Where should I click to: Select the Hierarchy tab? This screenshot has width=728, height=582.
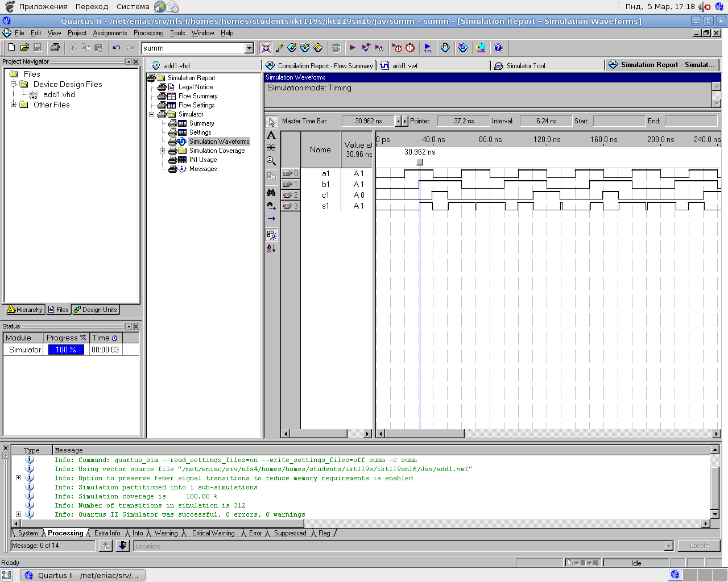coord(25,310)
